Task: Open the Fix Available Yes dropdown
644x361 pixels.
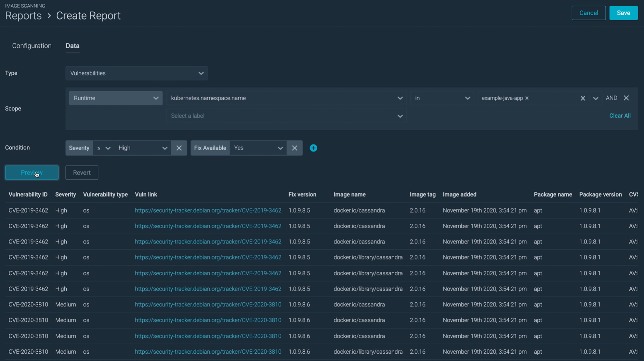Action: [x=258, y=148]
